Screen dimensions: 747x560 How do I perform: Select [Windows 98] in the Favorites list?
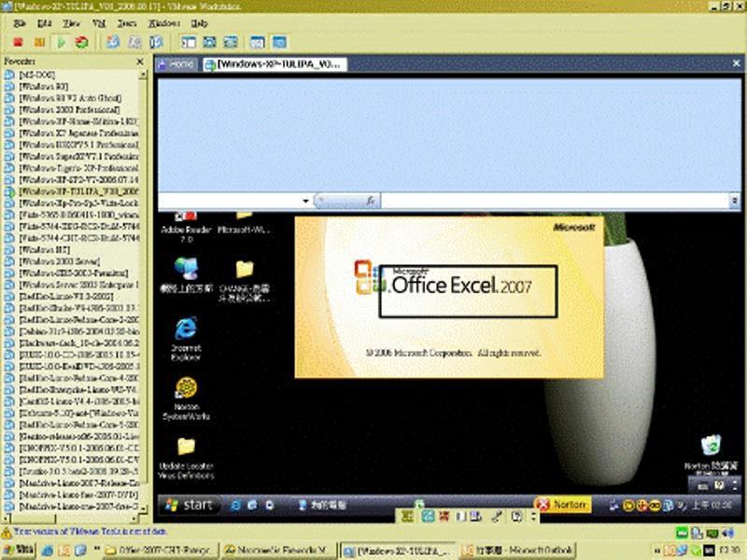(x=43, y=86)
